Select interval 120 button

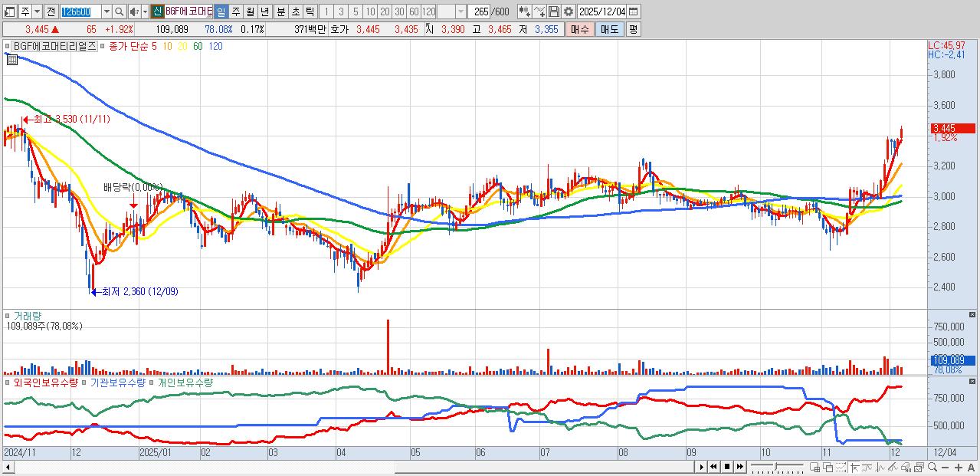(x=428, y=11)
